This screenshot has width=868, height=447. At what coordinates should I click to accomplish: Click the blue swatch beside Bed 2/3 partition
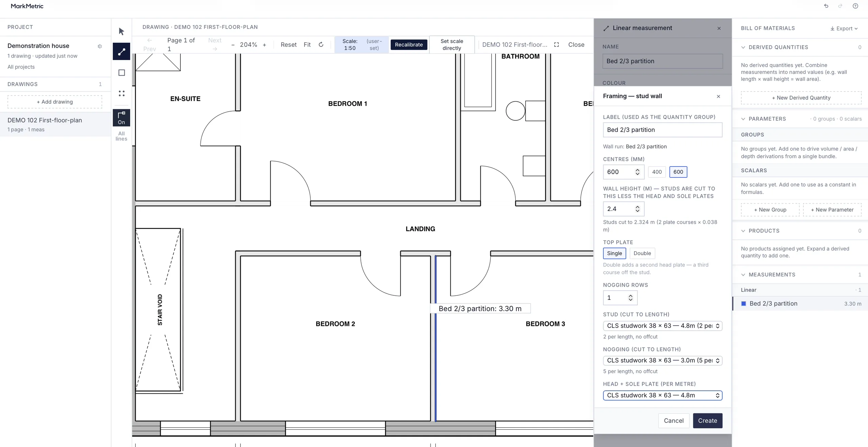click(744, 304)
